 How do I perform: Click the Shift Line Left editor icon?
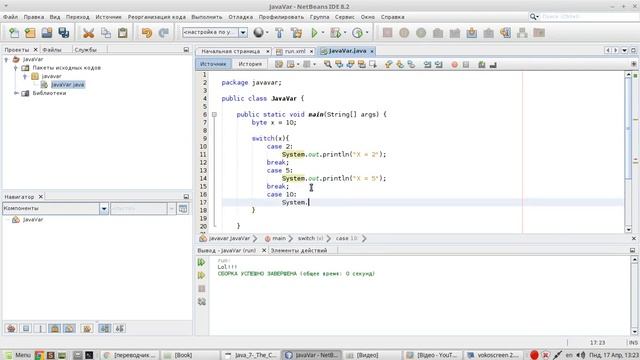[427, 64]
